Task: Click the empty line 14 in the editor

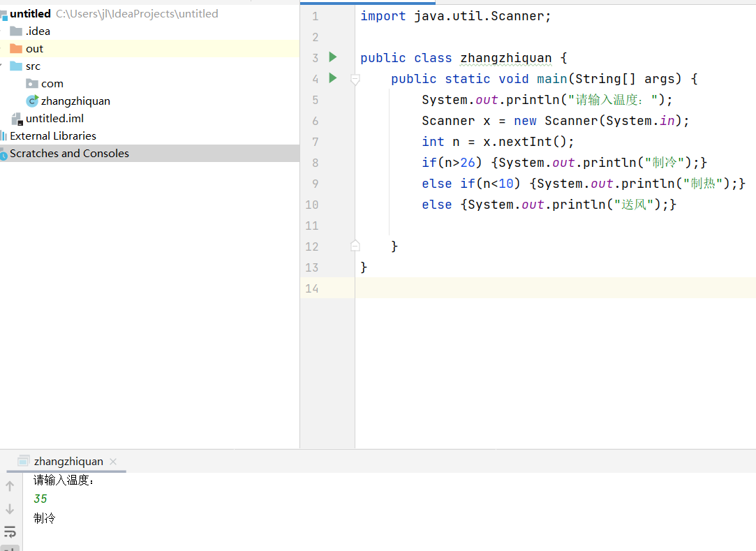Action: pyautogui.click(x=544, y=288)
